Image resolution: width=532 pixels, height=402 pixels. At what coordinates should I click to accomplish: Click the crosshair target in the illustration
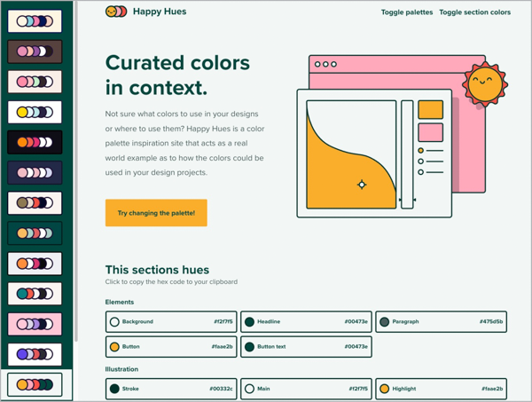click(x=362, y=185)
